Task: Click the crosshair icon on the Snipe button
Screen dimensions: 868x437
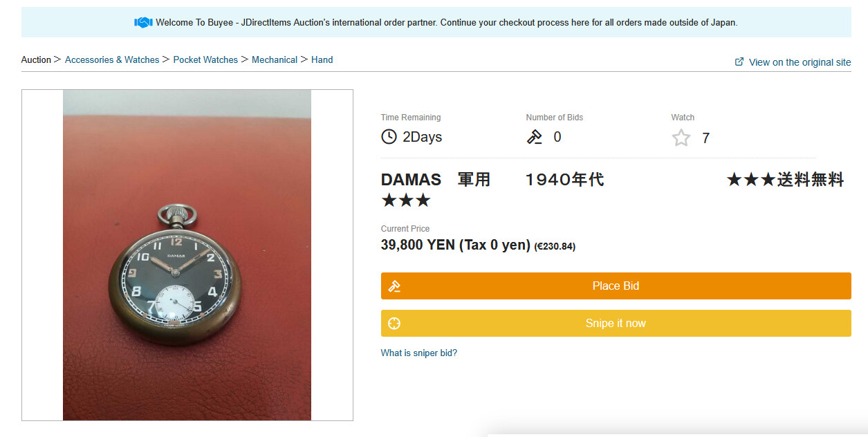Action: 395,324
